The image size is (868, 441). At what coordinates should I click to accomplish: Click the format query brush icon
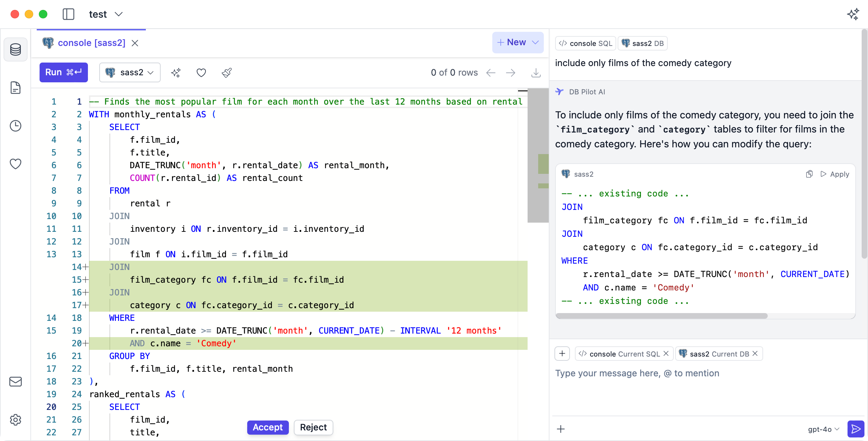(x=227, y=73)
